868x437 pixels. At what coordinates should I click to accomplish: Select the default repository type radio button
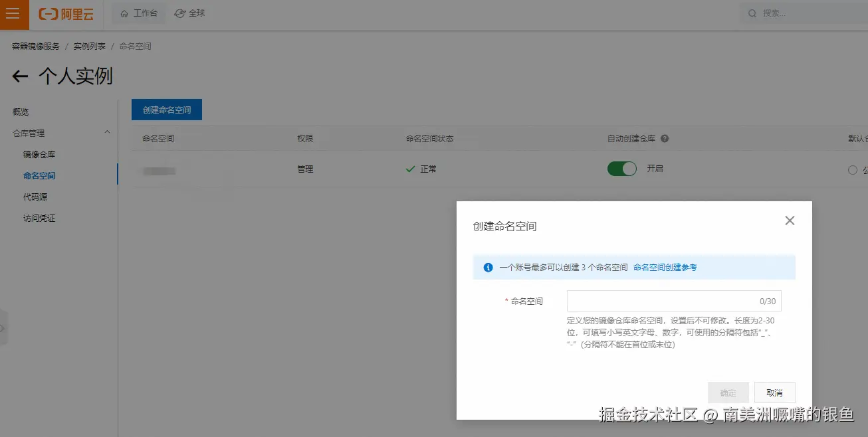(x=853, y=170)
